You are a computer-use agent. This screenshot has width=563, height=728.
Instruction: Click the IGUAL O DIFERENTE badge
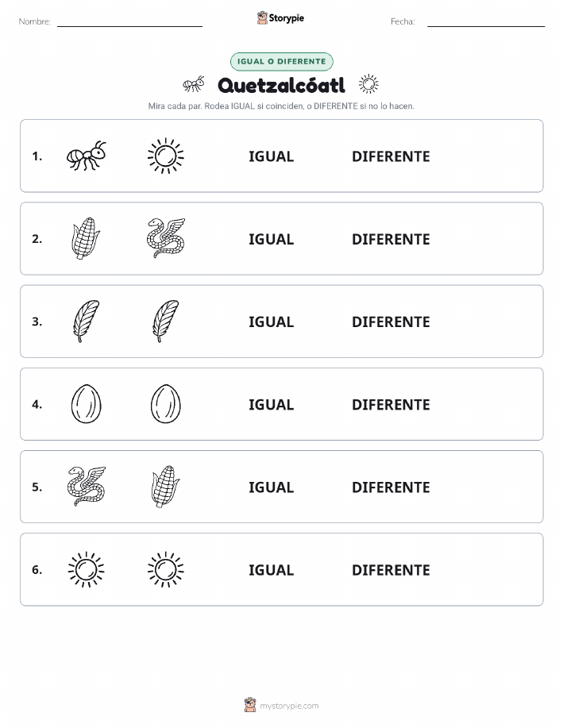pyautogui.click(x=281, y=61)
